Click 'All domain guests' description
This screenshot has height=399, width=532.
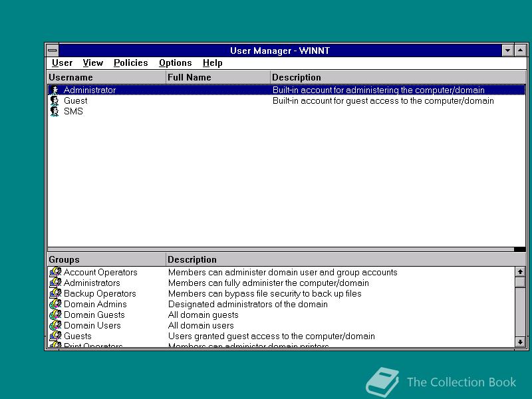[203, 315]
